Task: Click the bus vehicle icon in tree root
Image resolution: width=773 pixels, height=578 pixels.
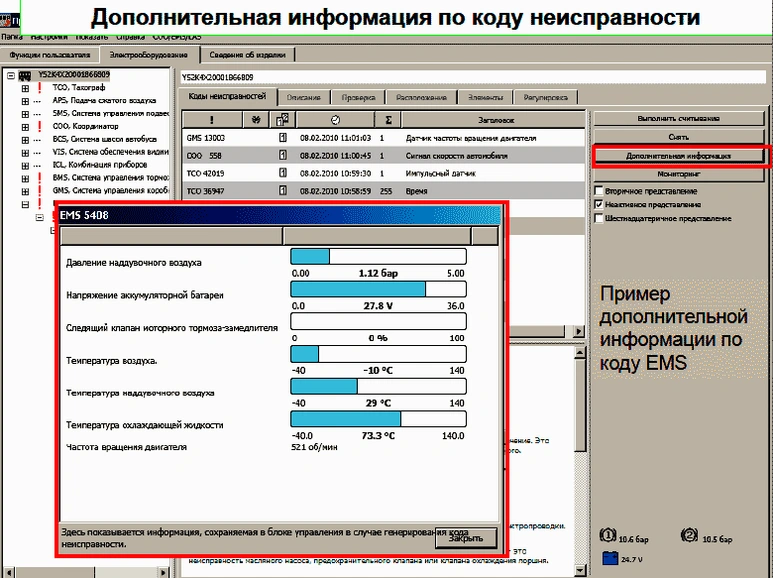Action: click(25, 75)
